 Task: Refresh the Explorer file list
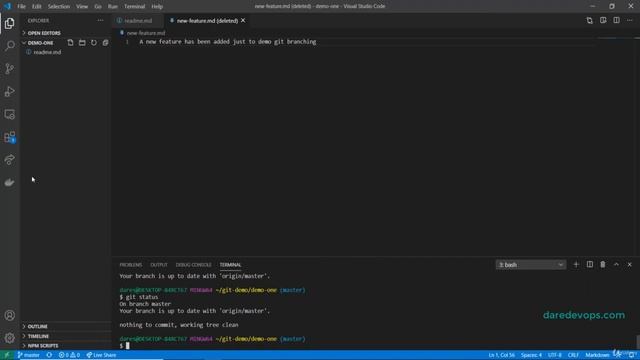click(x=94, y=42)
